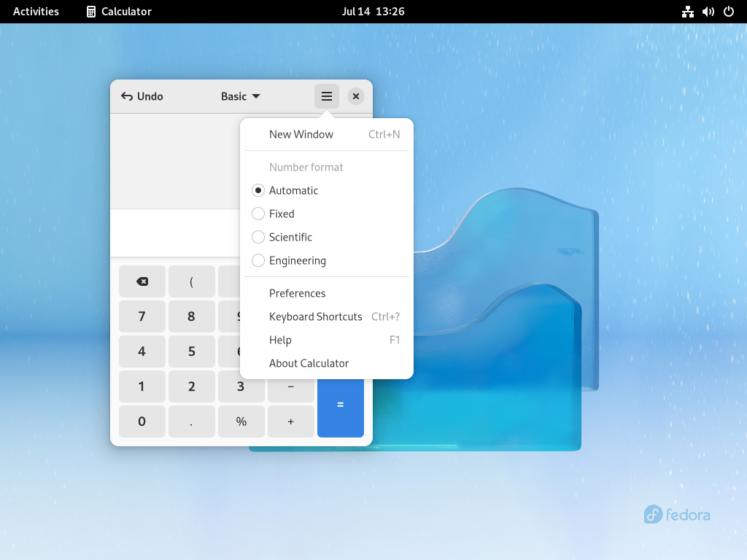Image resolution: width=747 pixels, height=560 pixels.
Task: Click the backspace key icon
Action: [142, 281]
